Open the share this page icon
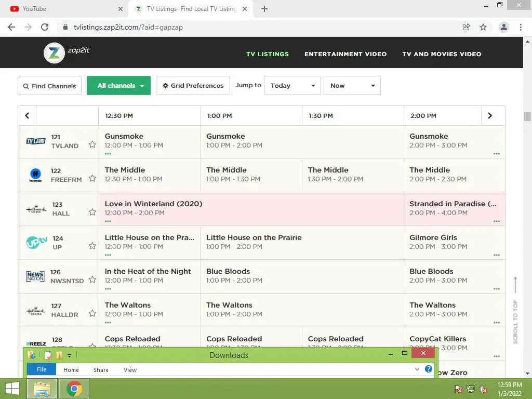Image resolution: width=532 pixels, height=399 pixels. click(467, 27)
